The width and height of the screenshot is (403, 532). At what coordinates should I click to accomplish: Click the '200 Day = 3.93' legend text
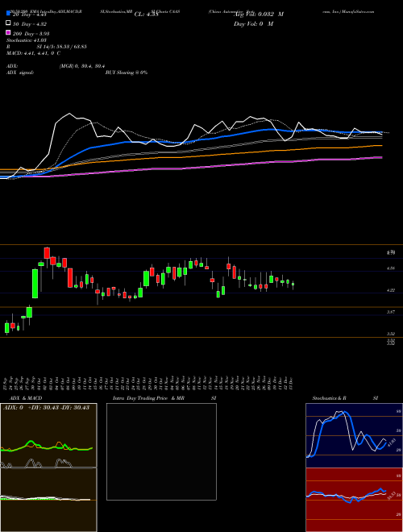[x=31, y=34]
